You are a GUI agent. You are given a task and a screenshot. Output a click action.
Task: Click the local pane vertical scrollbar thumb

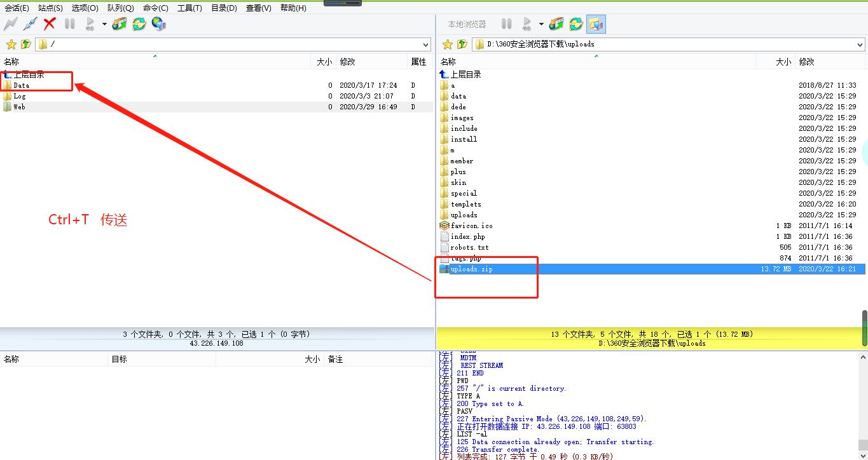pyautogui.click(x=865, y=328)
